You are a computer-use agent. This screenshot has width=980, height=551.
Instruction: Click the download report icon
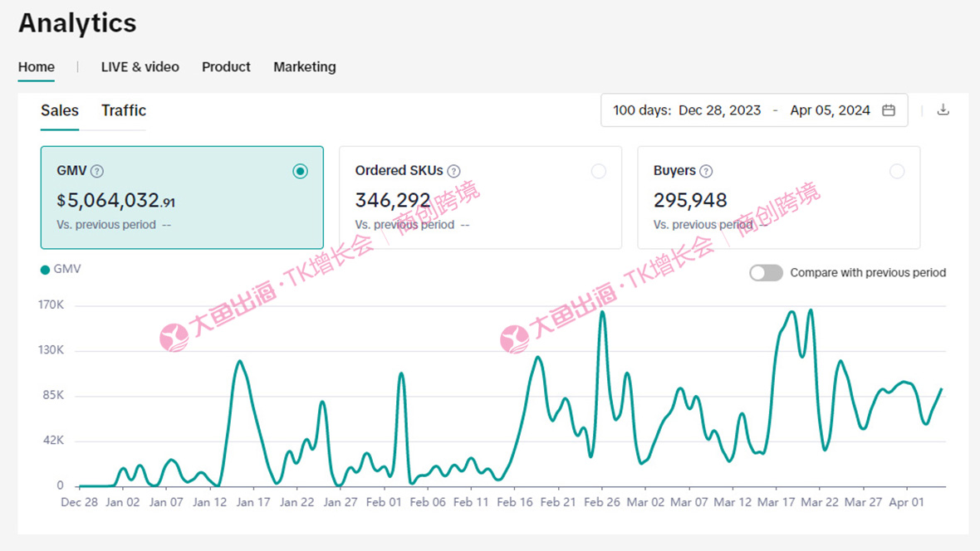pos(943,110)
